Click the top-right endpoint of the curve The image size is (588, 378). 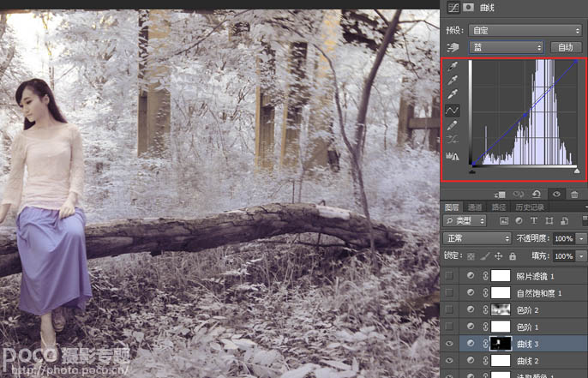click(577, 61)
